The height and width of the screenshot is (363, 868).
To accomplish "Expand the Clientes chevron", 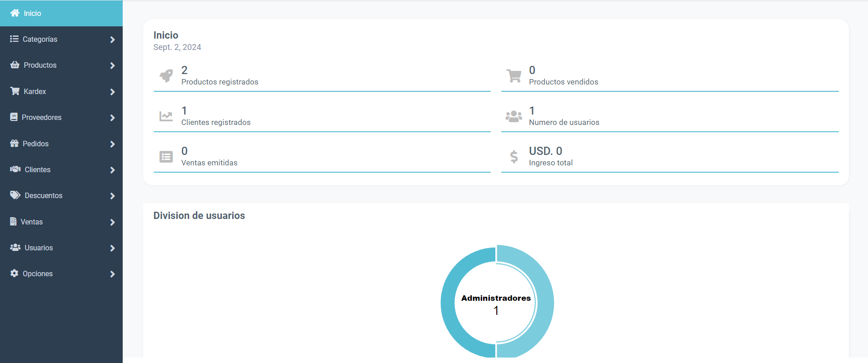I will click(112, 170).
